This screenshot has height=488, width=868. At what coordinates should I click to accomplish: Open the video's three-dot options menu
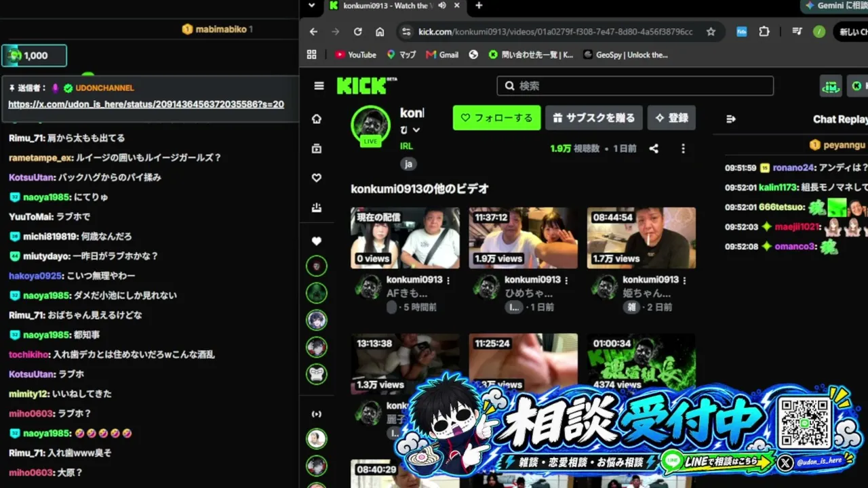683,148
